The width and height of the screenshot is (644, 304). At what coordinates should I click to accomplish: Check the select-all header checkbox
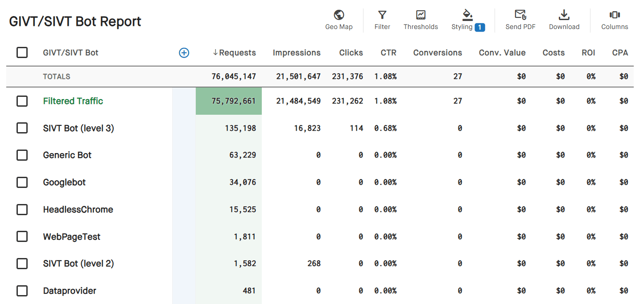(22, 53)
